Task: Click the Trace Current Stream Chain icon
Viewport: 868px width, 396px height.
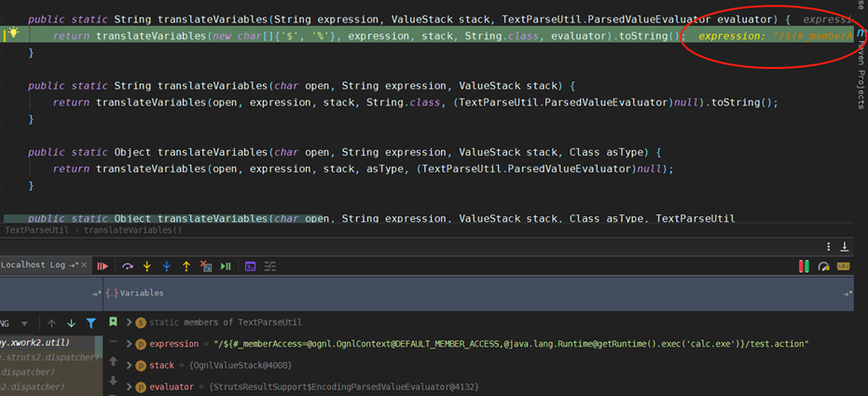Action: pyautogui.click(x=269, y=266)
